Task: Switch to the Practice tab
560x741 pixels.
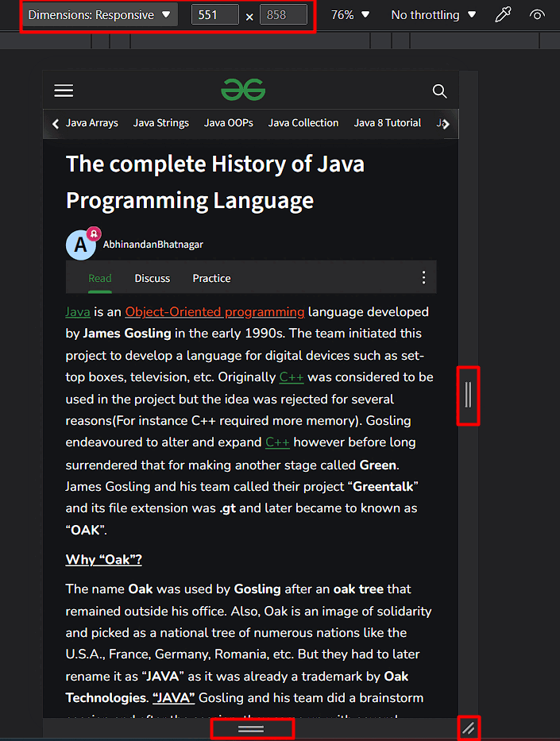Action: point(212,278)
